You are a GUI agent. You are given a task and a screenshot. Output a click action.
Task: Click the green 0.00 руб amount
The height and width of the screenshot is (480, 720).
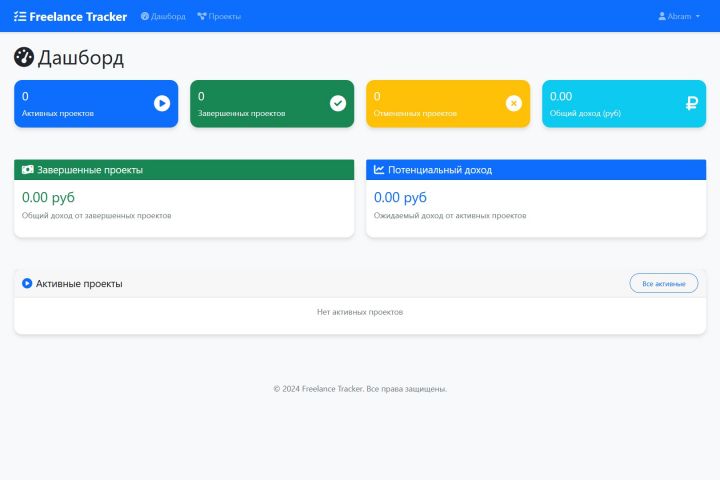pos(48,198)
